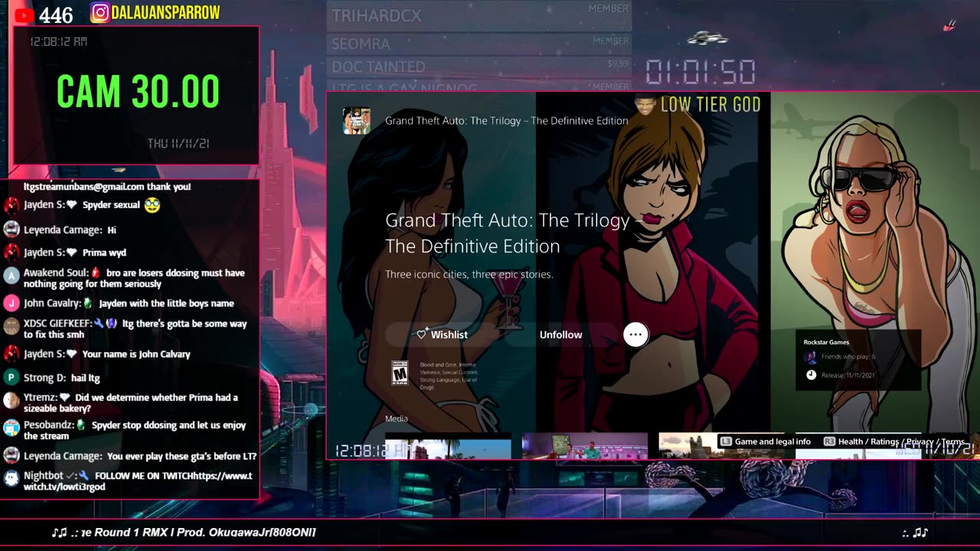
Task: Open the second media thumbnail with purple interior
Action: [x=584, y=446]
